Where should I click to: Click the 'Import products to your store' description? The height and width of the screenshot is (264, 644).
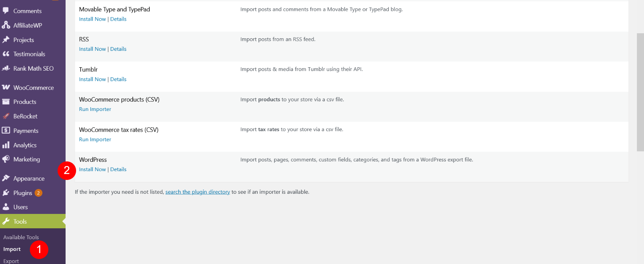click(x=292, y=100)
